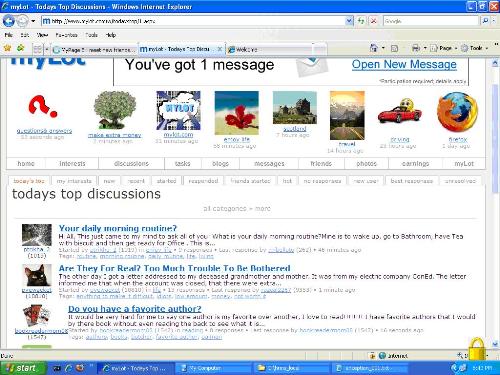The height and width of the screenshot is (375, 500).
Task: Click the black cat user avatar
Action: point(37,275)
